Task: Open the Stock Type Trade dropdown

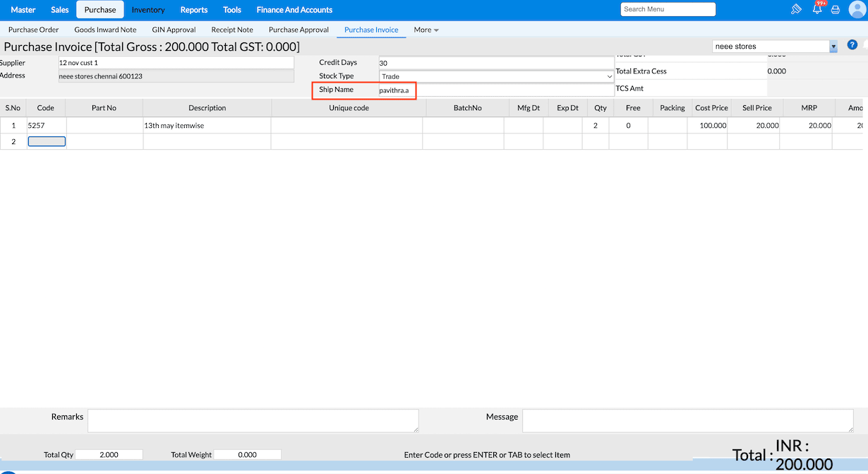Action: (x=497, y=76)
